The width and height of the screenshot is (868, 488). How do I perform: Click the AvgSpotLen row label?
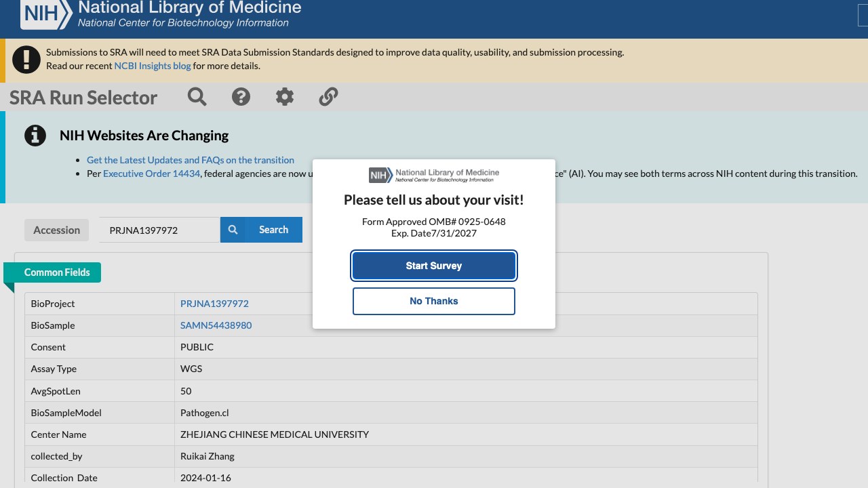56,391
